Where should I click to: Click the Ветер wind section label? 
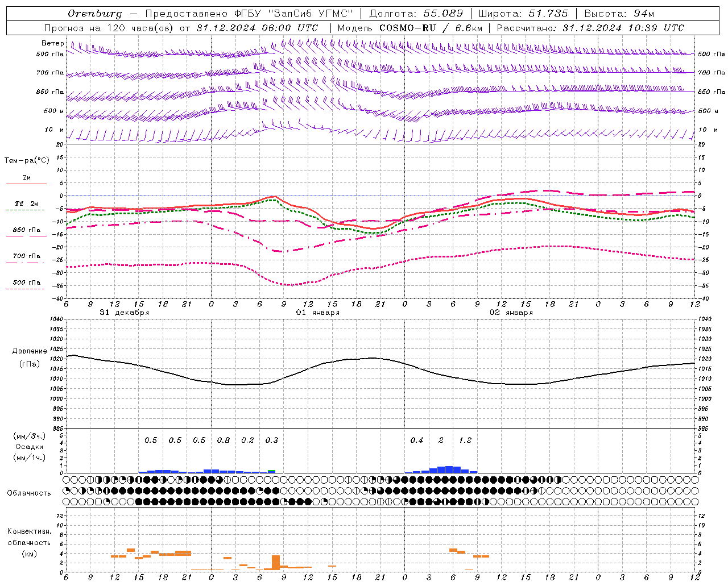52,43
